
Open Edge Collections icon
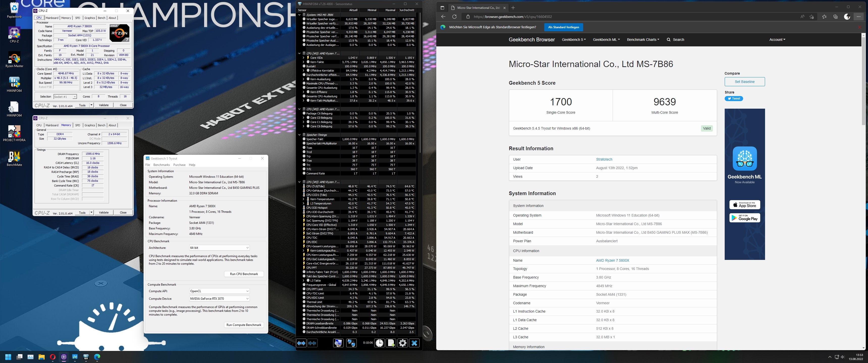(835, 16)
